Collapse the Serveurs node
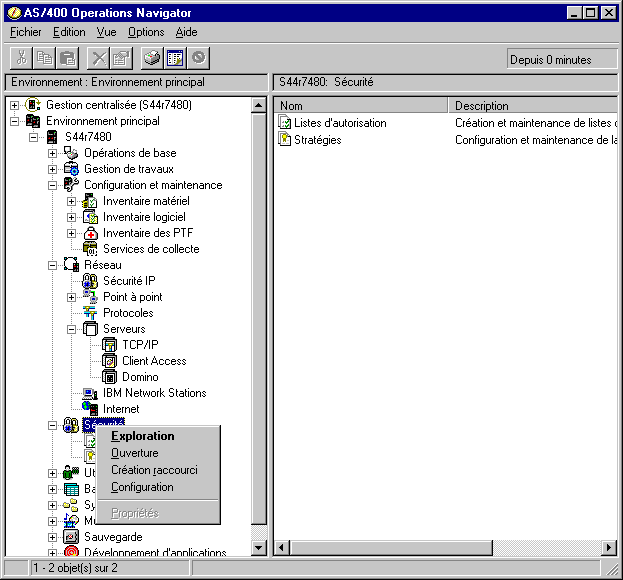 [x=72, y=329]
